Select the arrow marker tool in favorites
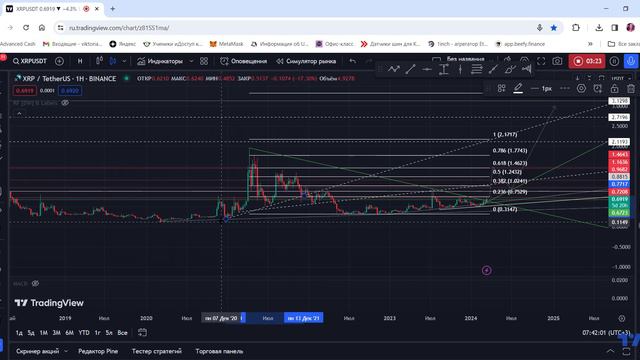Screen dimensions: 640x360 (527, 69)
